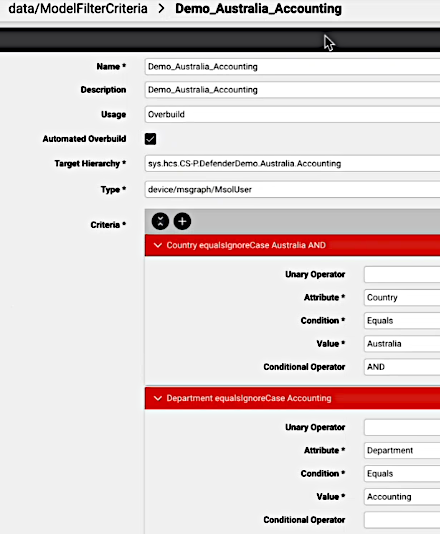The width and height of the screenshot is (440, 534).
Task: Open Attribute field showing Department
Action: click(x=402, y=451)
